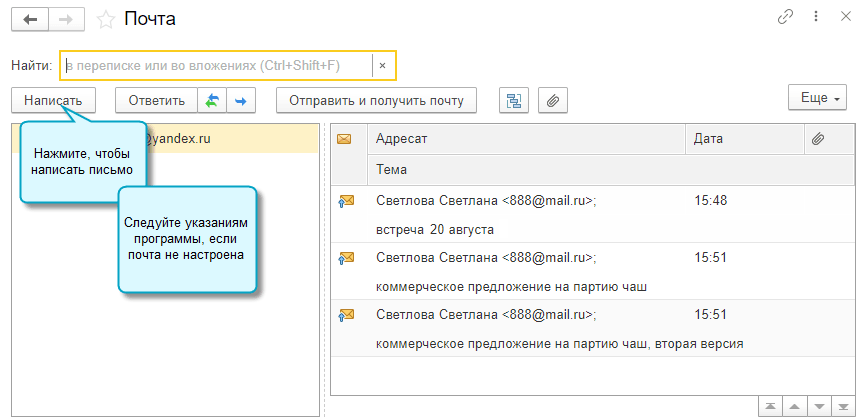Sort by the Адресат column header
Image resolution: width=864 pixels, height=419 pixels.
coord(525,139)
